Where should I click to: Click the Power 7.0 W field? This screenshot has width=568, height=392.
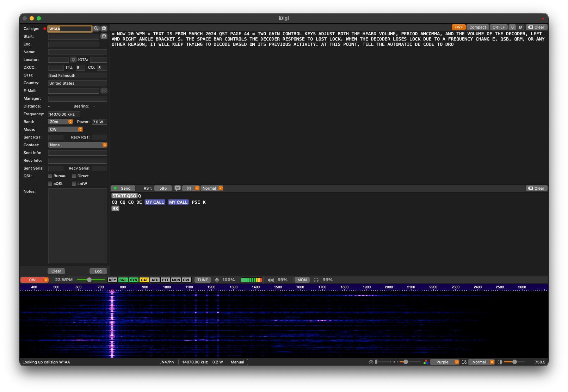(99, 122)
